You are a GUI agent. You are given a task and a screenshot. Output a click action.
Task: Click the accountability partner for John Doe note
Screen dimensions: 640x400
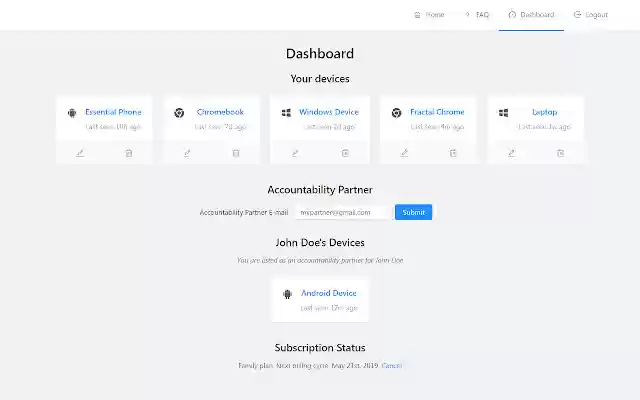320,260
